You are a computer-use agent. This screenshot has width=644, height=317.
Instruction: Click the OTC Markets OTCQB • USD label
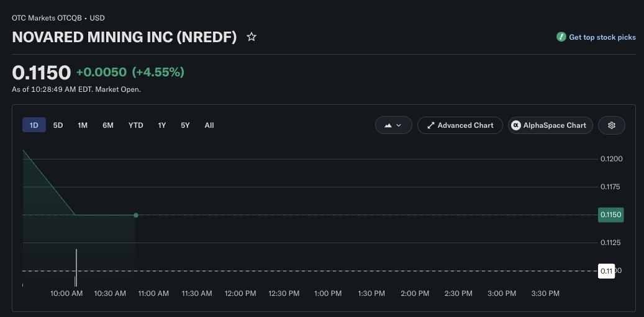[x=58, y=18]
